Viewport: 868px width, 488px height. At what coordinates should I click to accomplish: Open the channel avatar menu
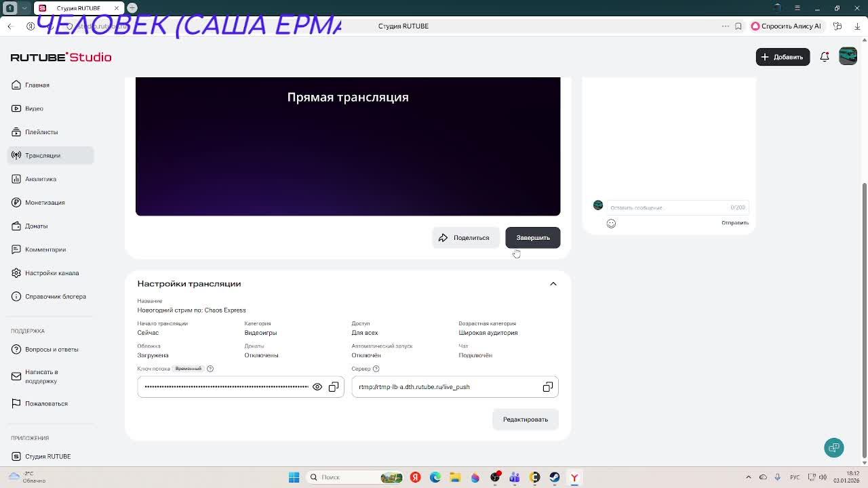(x=848, y=56)
